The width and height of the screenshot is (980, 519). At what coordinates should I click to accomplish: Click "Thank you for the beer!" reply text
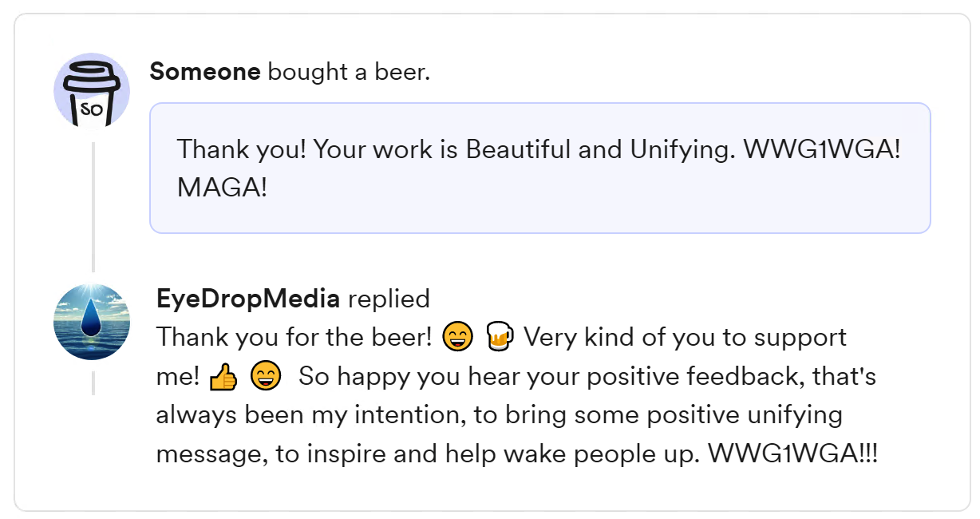294,338
